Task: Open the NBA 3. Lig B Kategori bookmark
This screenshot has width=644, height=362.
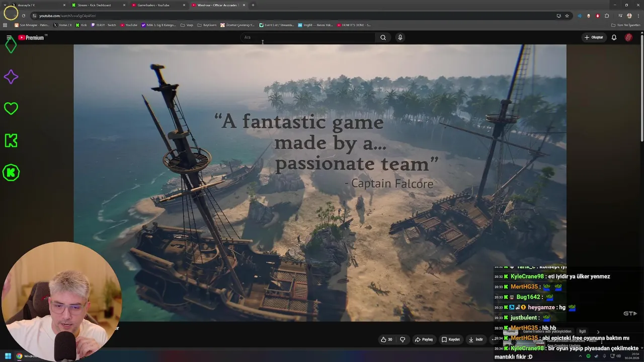Action: tap(159, 25)
